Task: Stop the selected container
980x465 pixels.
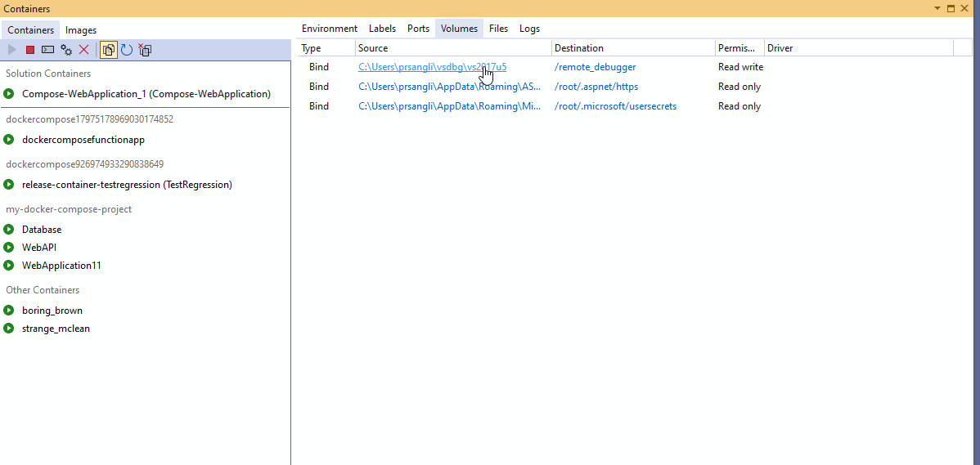Action: [30, 50]
